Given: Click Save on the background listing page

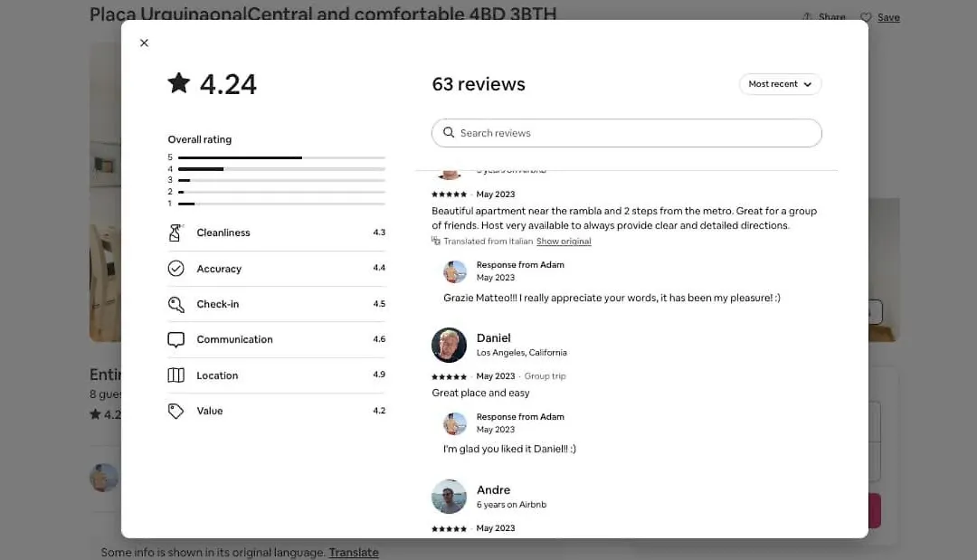Looking at the screenshot, I should click(x=888, y=17).
